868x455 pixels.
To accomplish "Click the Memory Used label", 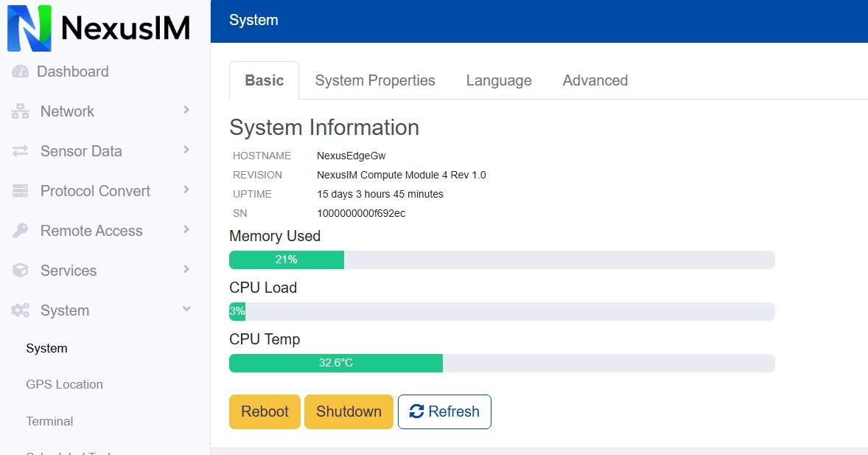I will tap(275, 236).
